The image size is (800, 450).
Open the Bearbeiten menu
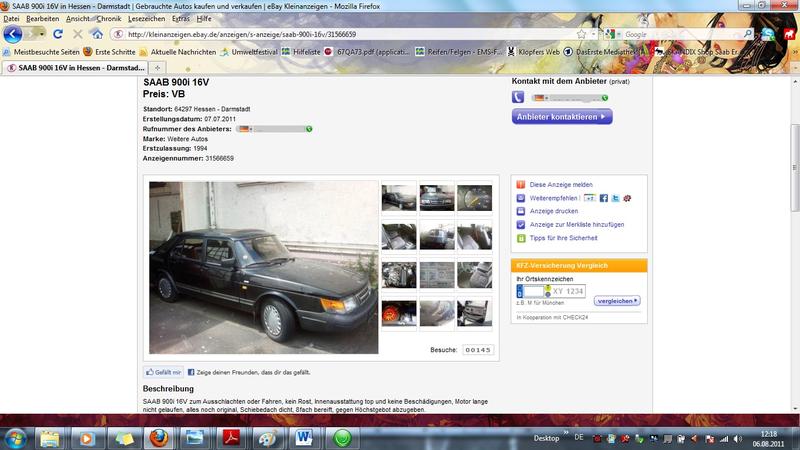tap(42, 19)
